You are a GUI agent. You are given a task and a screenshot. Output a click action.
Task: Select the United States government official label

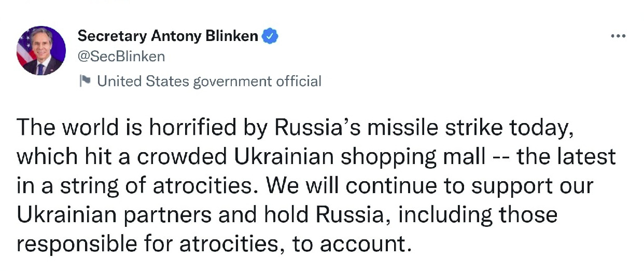pos(209,81)
